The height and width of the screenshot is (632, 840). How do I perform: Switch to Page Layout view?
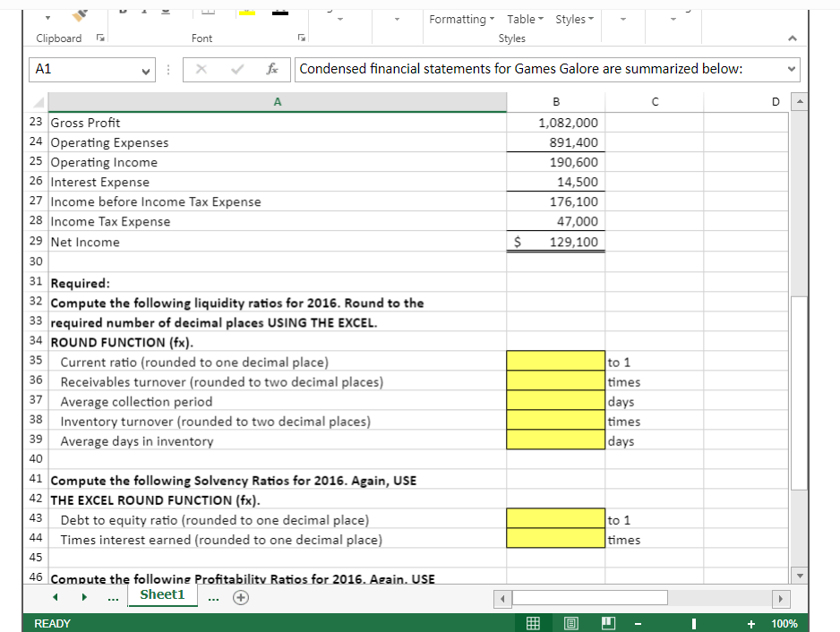point(571,624)
